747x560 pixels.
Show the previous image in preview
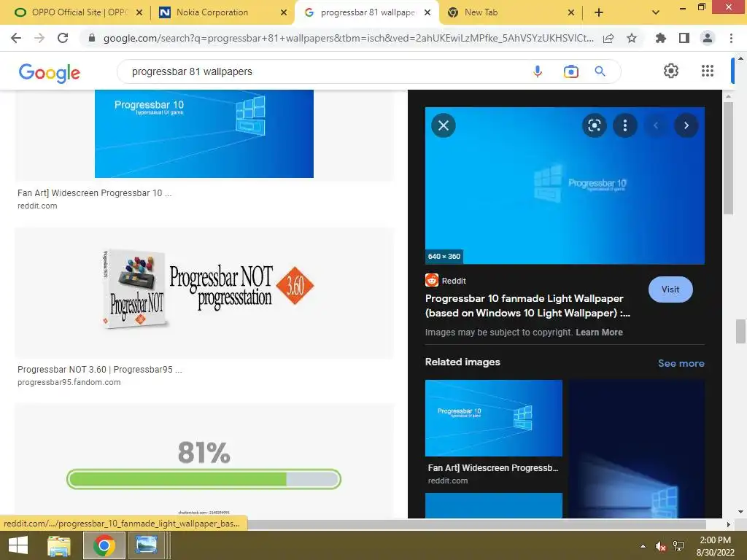656,125
